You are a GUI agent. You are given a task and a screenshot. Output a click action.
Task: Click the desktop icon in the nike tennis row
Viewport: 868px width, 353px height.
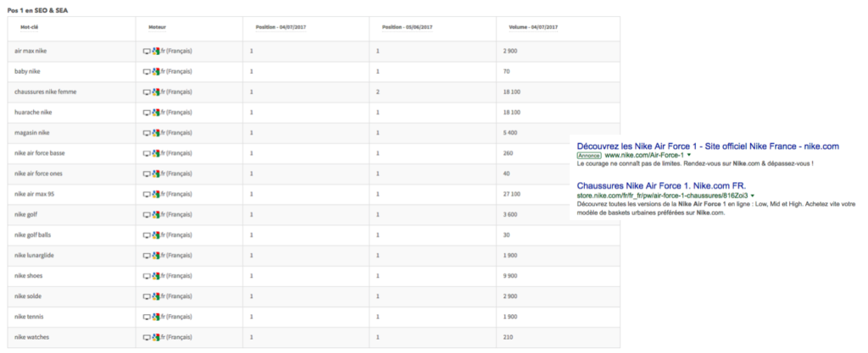coord(147,317)
